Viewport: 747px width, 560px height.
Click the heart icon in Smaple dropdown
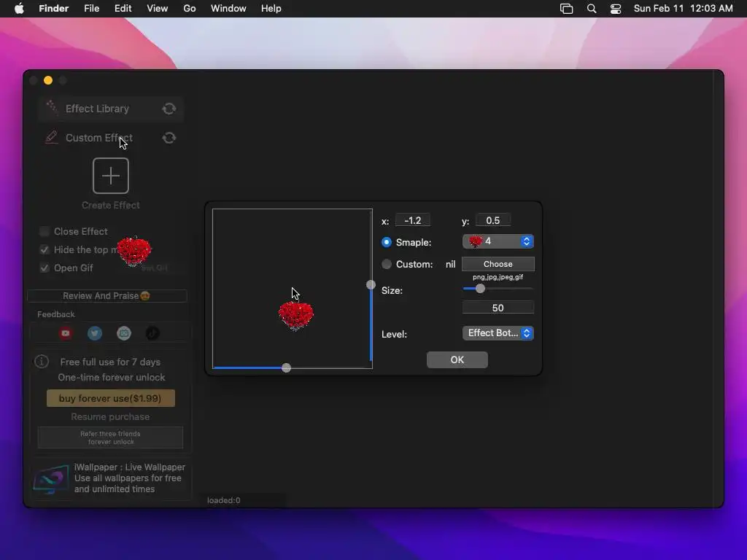coord(475,241)
